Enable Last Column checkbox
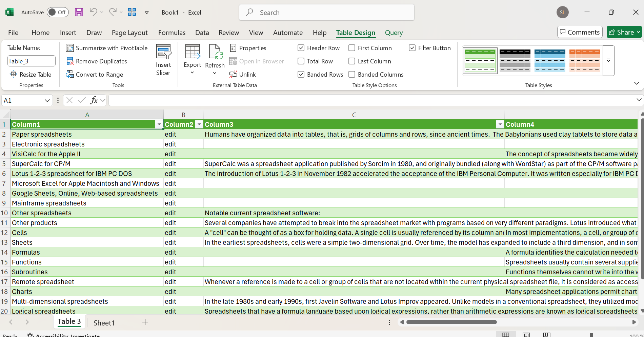Viewport: 644px width, 337px height. (x=352, y=61)
